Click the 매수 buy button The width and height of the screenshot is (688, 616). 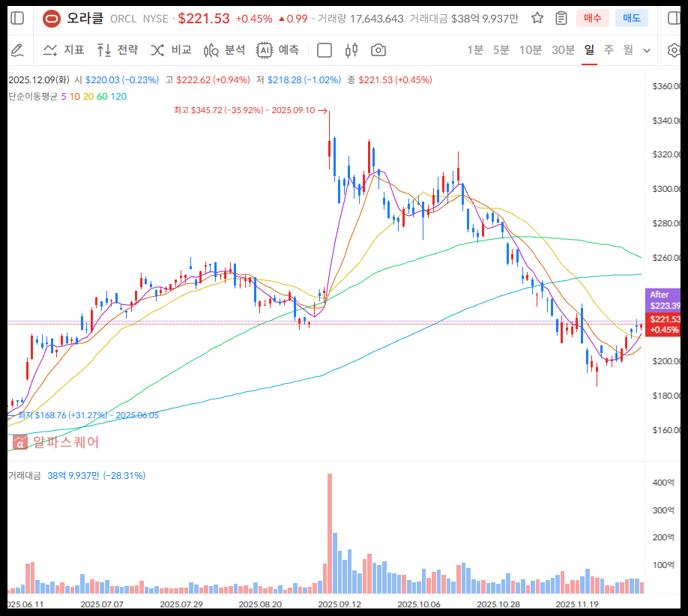point(592,18)
